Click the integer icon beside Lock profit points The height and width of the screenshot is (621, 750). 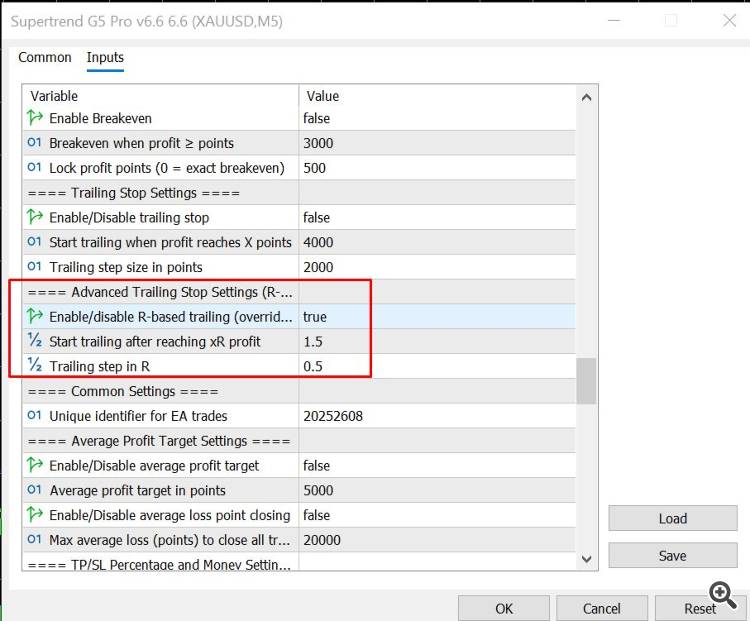[35, 167]
